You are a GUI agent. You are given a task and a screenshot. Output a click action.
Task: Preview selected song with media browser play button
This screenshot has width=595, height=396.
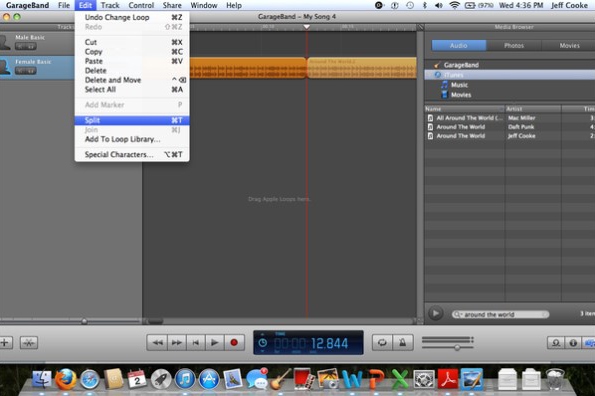pos(436,314)
